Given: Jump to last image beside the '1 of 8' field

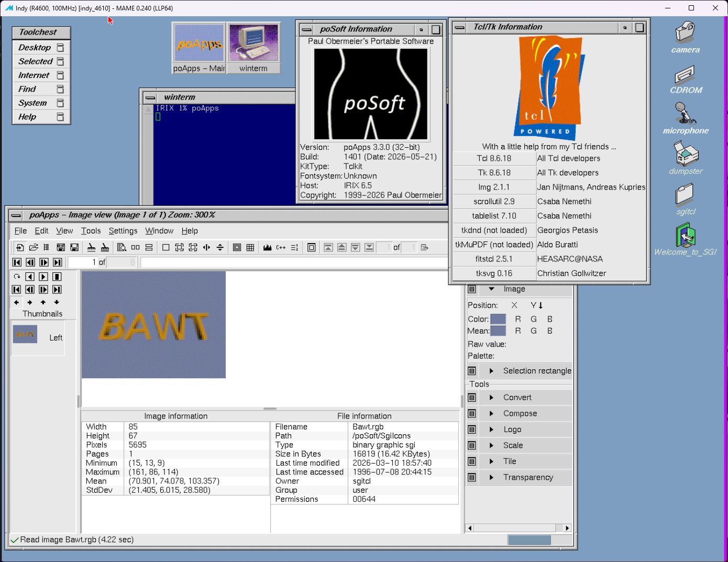Looking at the screenshot, I should coord(58,262).
